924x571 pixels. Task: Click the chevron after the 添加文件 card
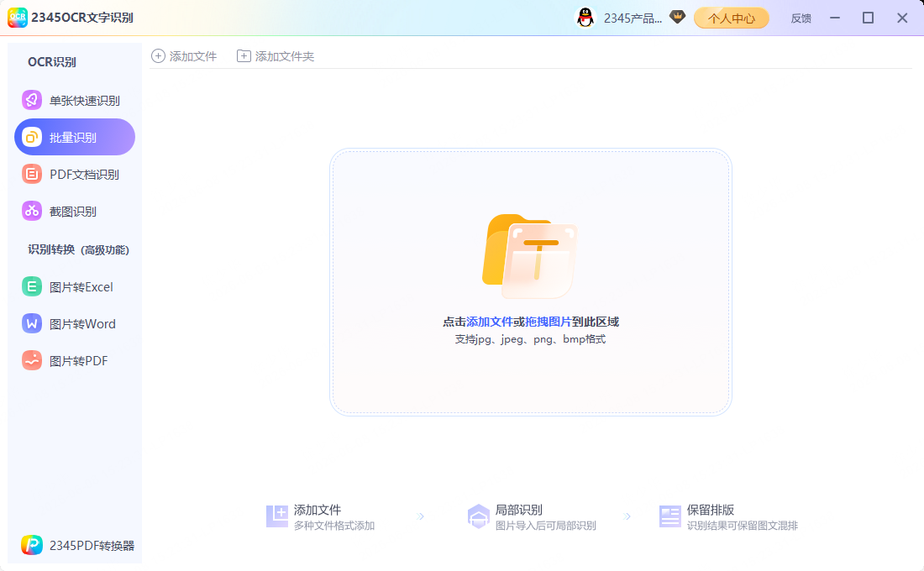point(421,516)
